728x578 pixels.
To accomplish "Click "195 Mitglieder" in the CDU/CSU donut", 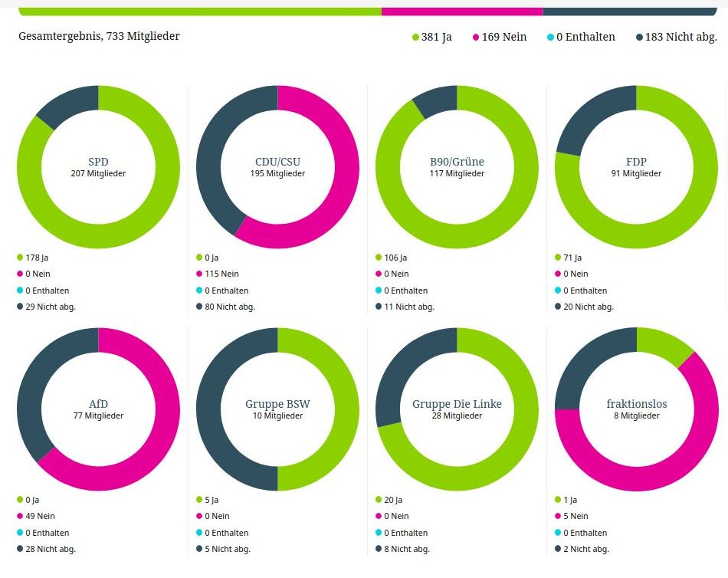I will tap(277, 174).
